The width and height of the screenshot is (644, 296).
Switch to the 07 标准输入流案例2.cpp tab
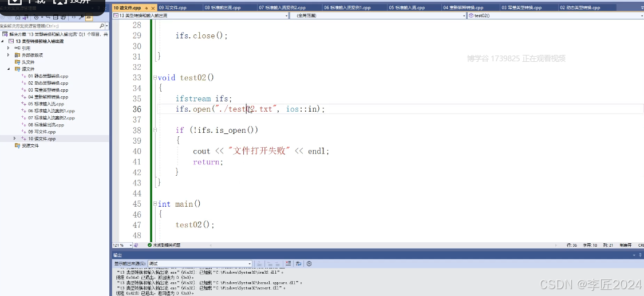pos(283,7)
